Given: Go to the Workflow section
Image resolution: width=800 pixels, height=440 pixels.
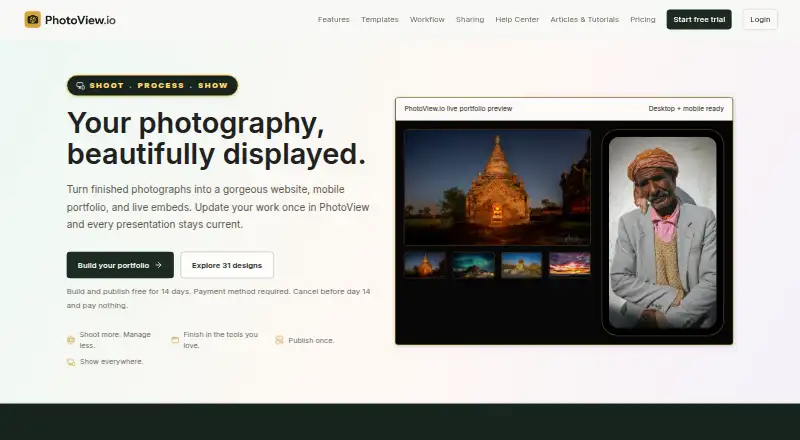Looking at the screenshot, I should tap(427, 19).
